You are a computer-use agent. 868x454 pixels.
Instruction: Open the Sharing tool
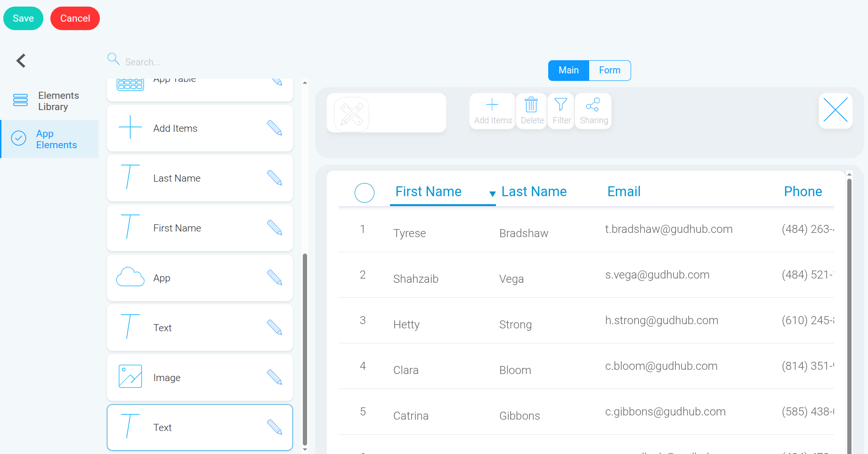[x=593, y=111]
